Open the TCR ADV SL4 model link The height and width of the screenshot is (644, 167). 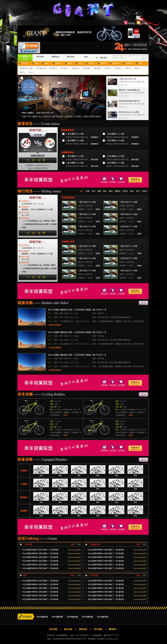click(x=41, y=68)
